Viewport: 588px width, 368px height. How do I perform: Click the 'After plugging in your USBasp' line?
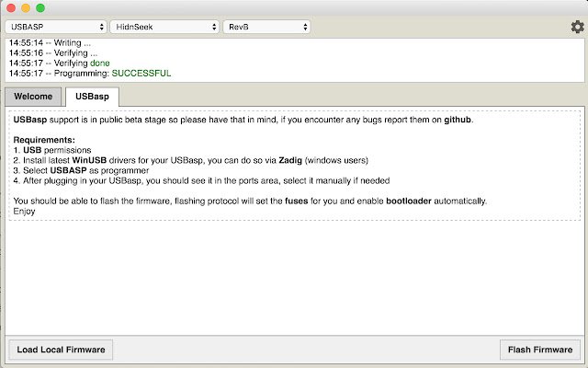coord(201,180)
